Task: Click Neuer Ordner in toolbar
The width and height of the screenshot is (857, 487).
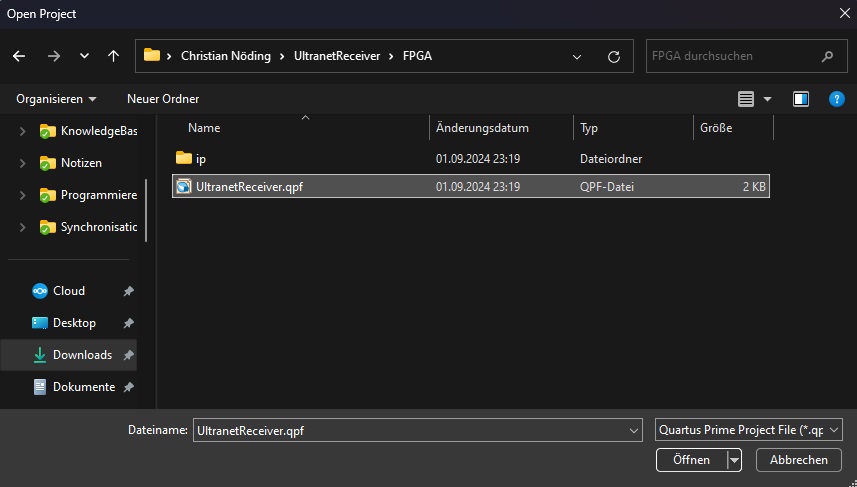Action: [162, 99]
